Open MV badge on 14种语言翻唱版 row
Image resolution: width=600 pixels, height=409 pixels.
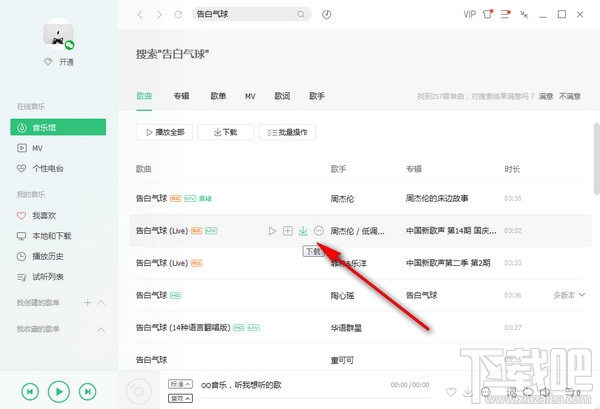click(254, 328)
